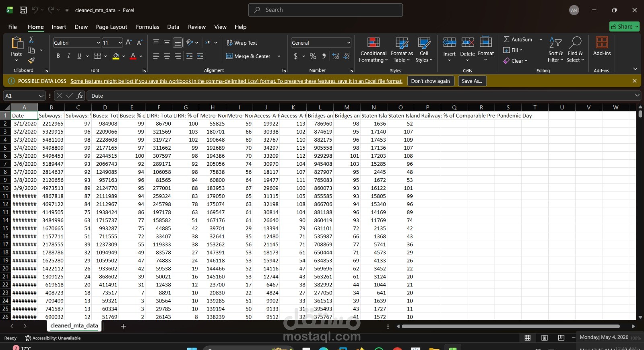
Task: Open the File menu
Action: coord(12,27)
